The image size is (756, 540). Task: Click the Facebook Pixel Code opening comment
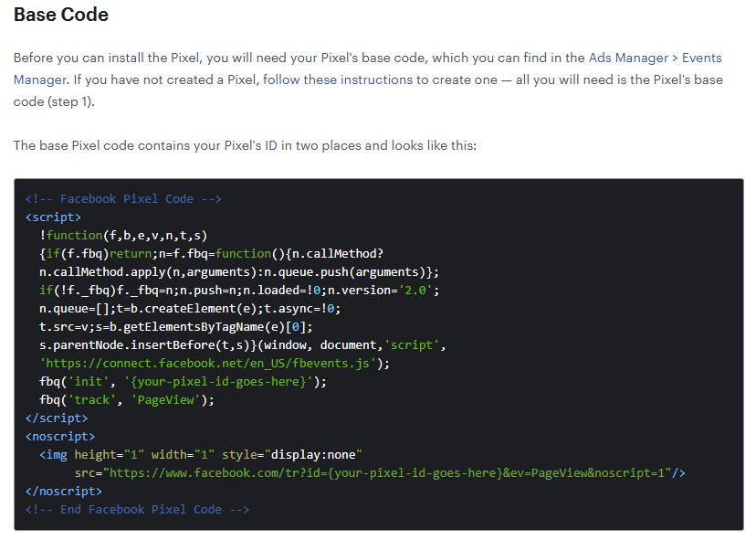(123, 198)
